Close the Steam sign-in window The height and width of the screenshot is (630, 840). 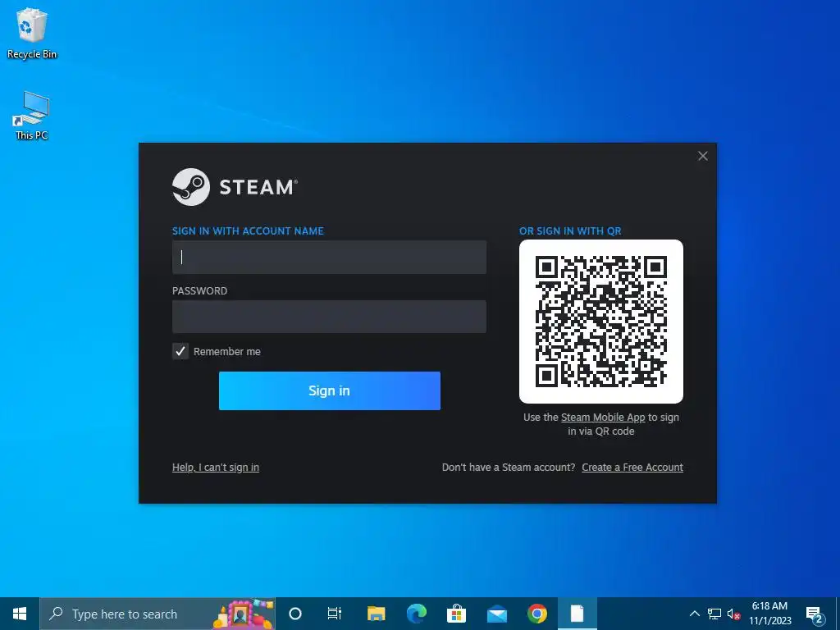(x=703, y=156)
